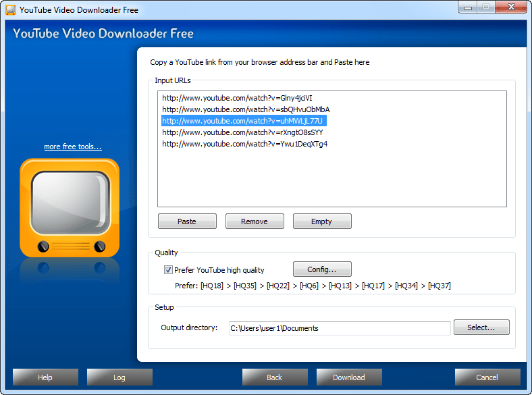Open quality Config dialog
Image resolution: width=532 pixels, height=395 pixels.
pyautogui.click(x=322, y=269)
